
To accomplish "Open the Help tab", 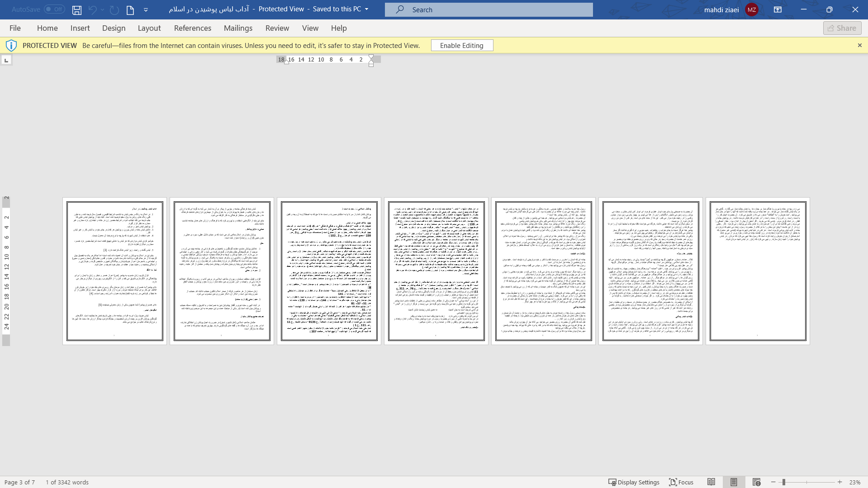I will tap(339, 28).
